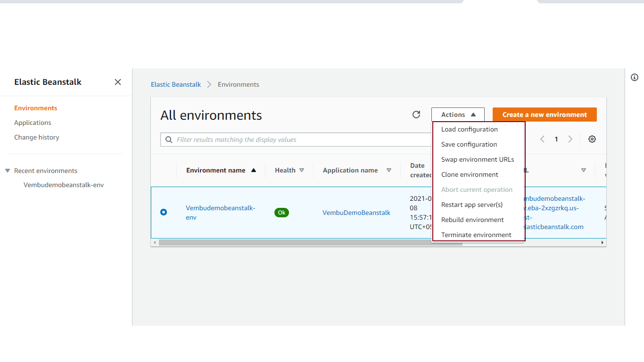This screenshot has height=362, width=644.
Task: Open table preferences gear icon
Action: 592,139
